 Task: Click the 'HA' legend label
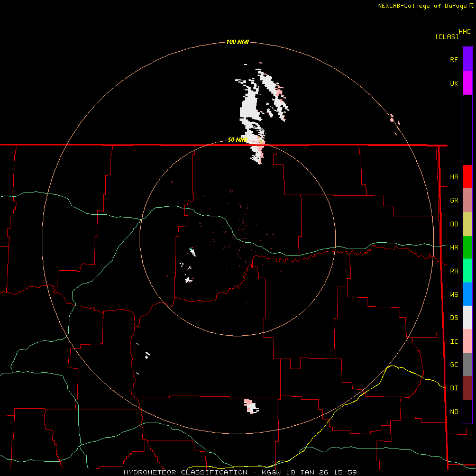click(x=454, y=177)
